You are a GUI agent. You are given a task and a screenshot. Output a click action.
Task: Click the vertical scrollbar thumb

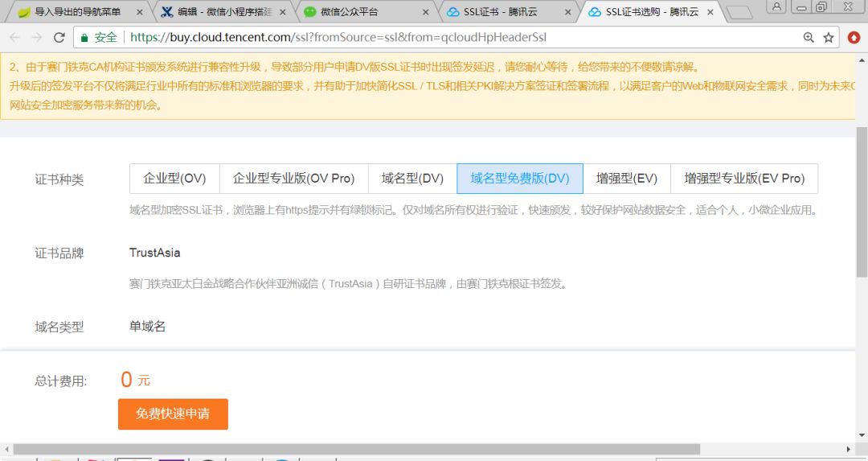coord(862,202)
